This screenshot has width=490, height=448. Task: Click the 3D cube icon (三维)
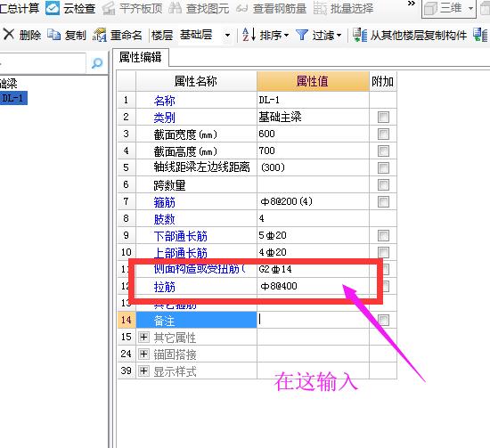point(430,9)
